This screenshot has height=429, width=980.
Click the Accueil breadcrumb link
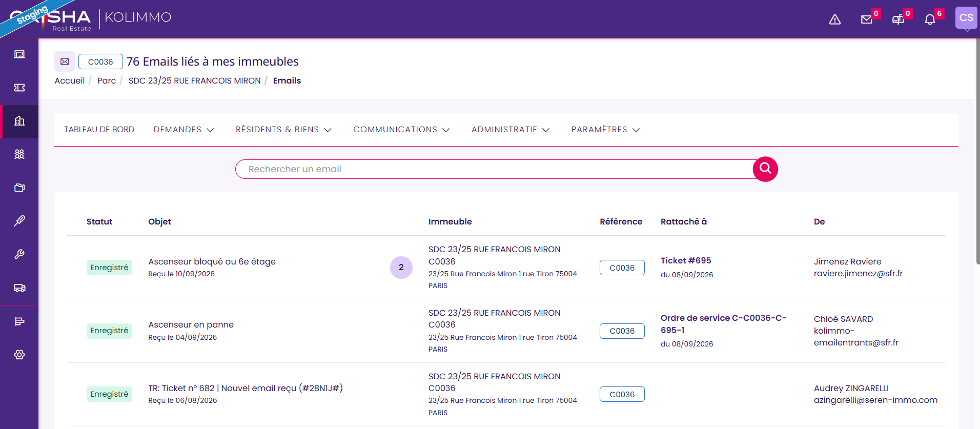tap(70, 80)
